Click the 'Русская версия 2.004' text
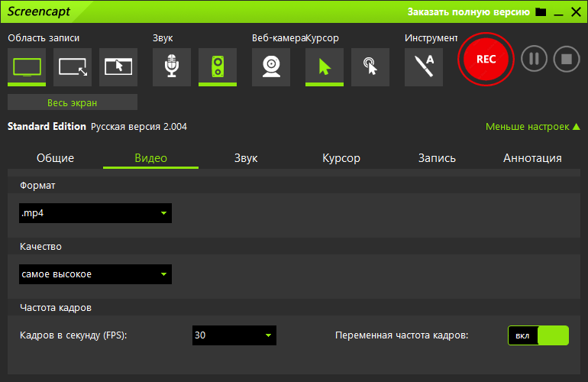This screenshot has height=382, width=588. (139, 127)
